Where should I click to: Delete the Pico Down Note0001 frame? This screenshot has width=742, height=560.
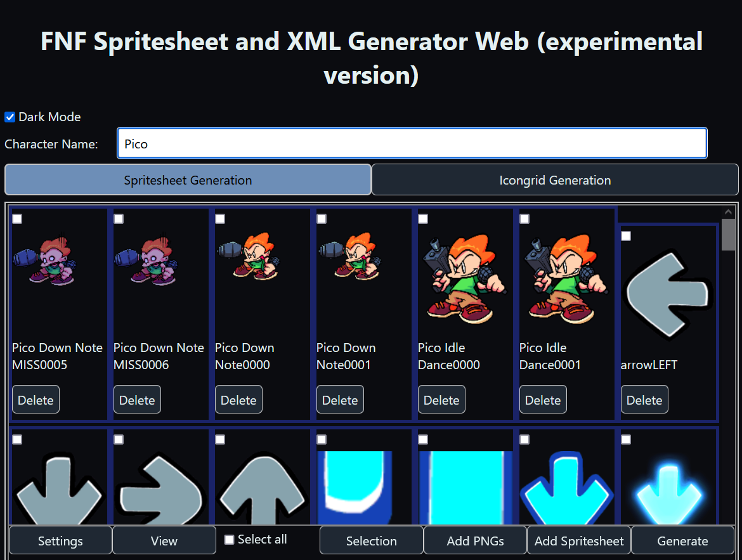(x=340, y=400)
